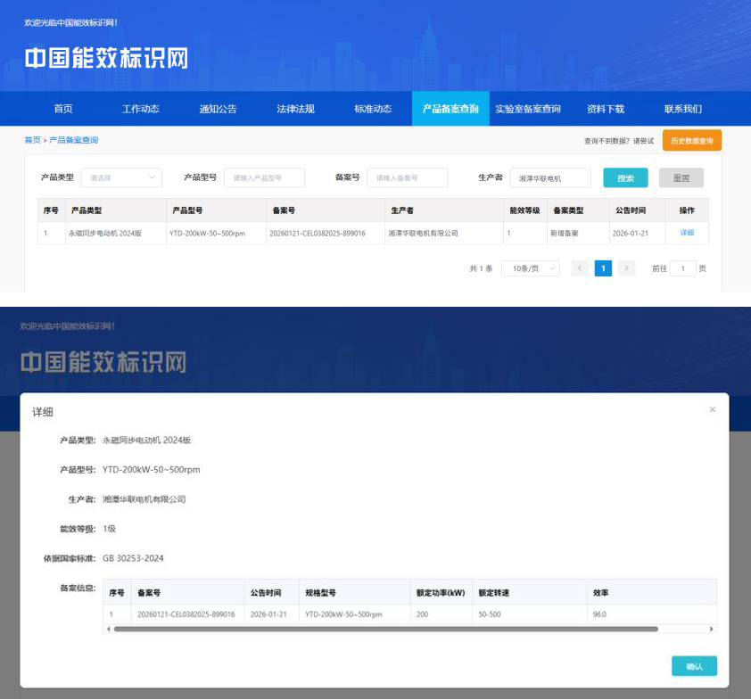Click the 重置 button
This screenshot has height=700, width=751.
point(681,177)
